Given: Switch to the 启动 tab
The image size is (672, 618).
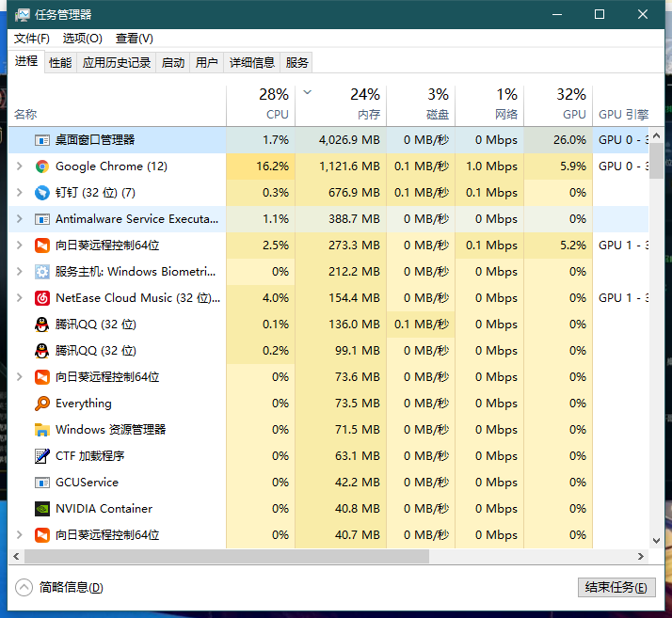Looking at the screenshot, I should click(x=173, y=63).
